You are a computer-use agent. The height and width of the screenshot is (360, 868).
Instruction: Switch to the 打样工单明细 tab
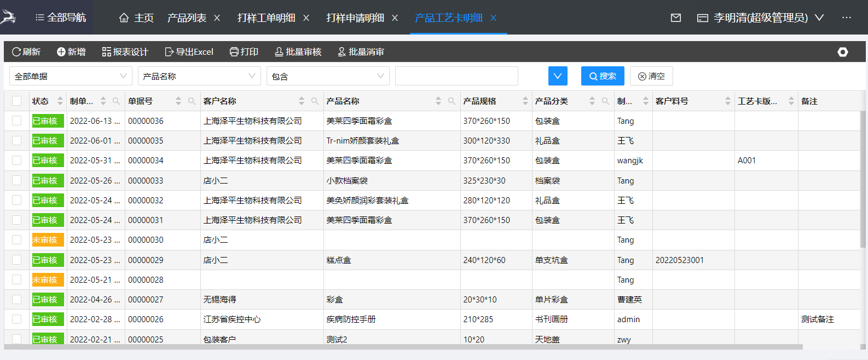coord(267,18)
